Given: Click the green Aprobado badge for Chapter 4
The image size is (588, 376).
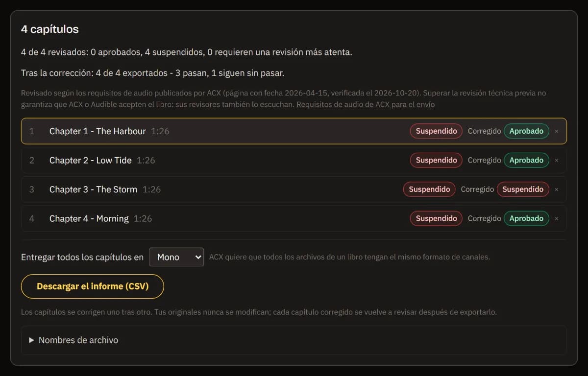Looking at the screenshot, I should 526,218.
